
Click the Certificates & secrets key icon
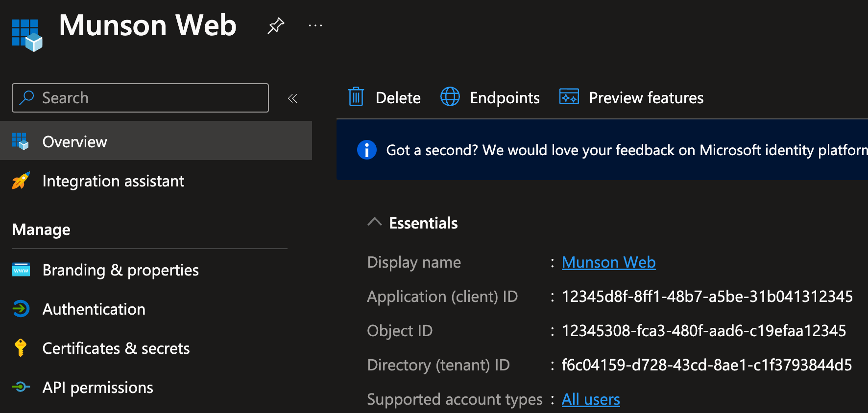(x=21, y=348)
